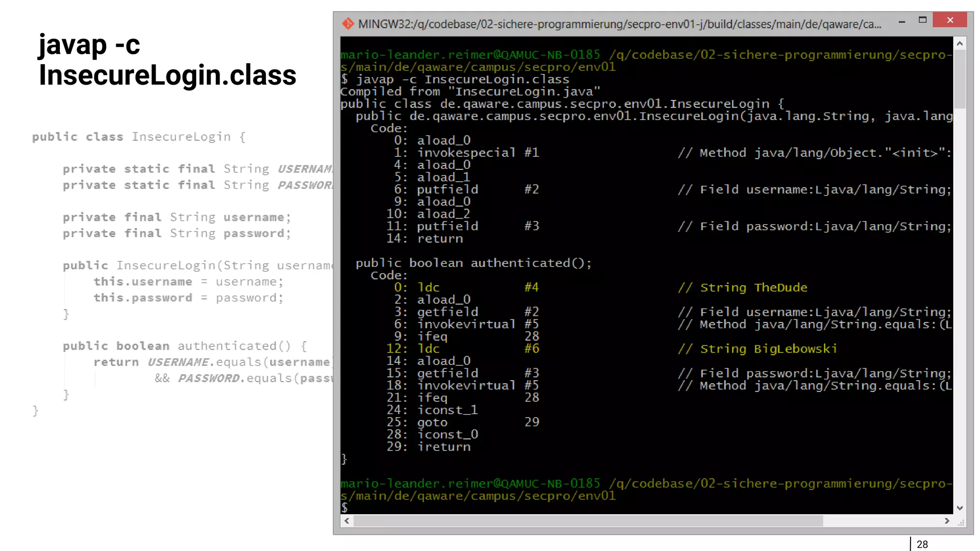
Task: Click the '25: goto 29' instruction
Action: click(x=463, y=422)
